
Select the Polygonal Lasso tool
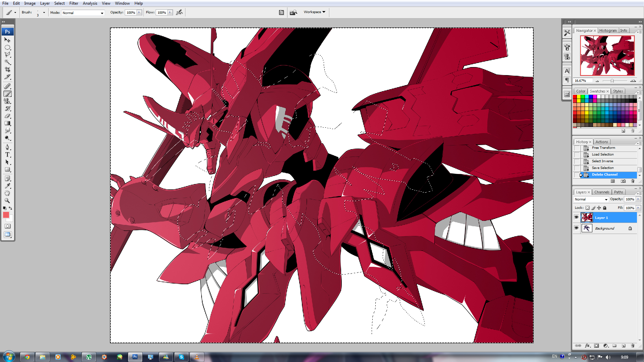(x=7, y=55)
